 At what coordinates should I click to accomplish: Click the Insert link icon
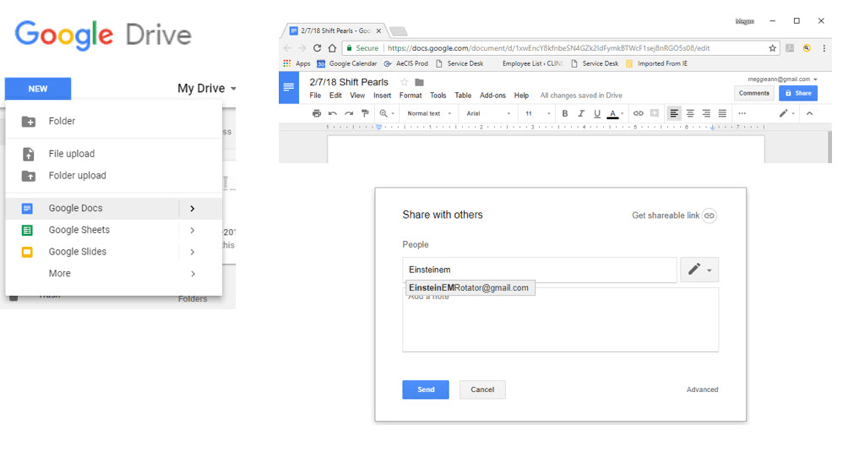pyautogui.click(x=638, y=113)
